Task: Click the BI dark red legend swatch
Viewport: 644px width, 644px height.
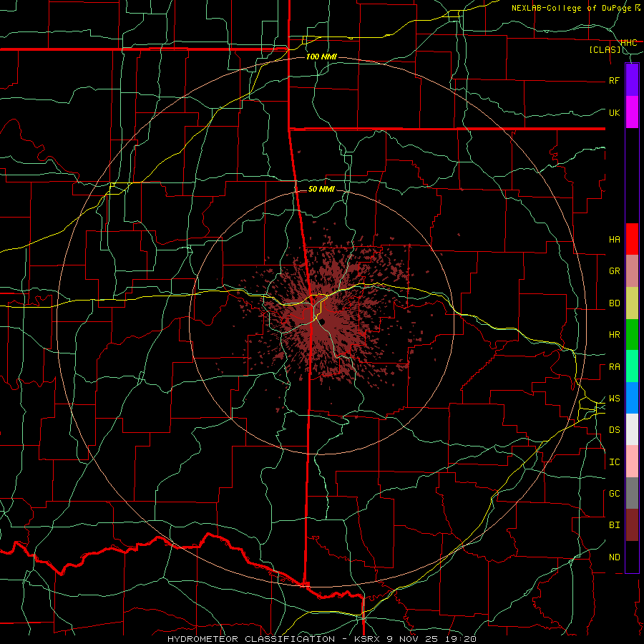Action: point(632,525)
